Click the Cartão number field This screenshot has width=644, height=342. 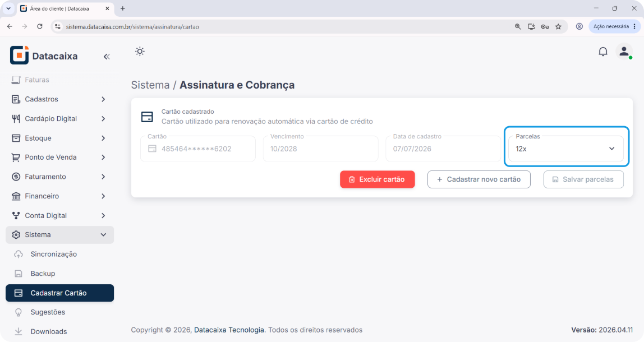click(198, 149)
